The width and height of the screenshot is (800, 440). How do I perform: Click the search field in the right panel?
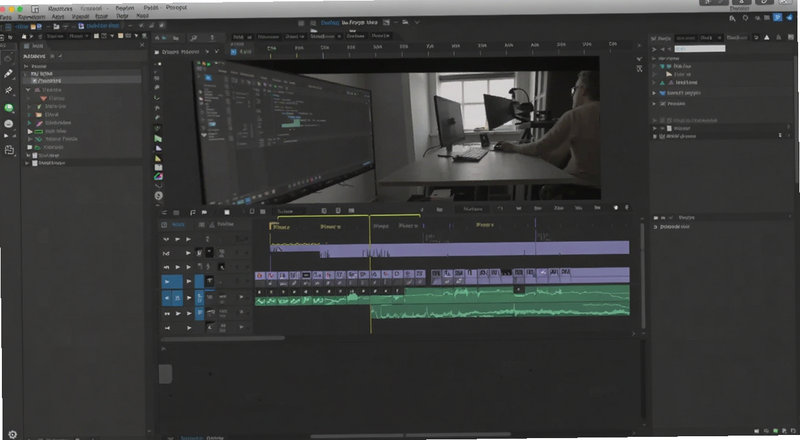click(699, 48)
